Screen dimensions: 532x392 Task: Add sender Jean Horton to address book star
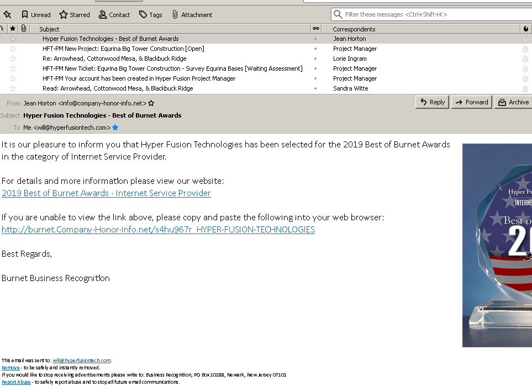(151, 103)
